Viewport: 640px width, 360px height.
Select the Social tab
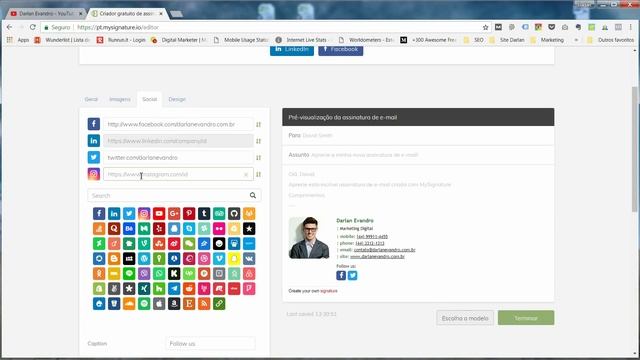[149, 99]
